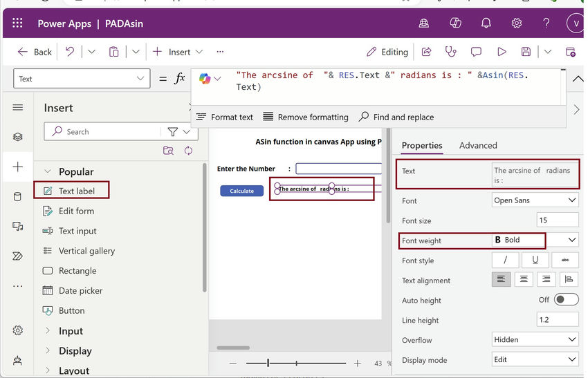Open the Media icon in the left rail
588x378 pixels.
pos(17,226)
